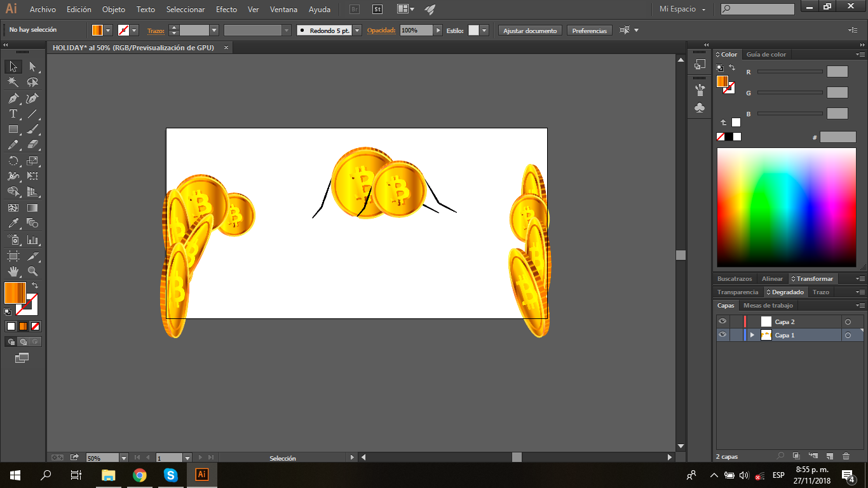This screenshot has height=488, width=868.
Task: Select the Symbol Sprayer tool
Action: [x=13, y=240]
